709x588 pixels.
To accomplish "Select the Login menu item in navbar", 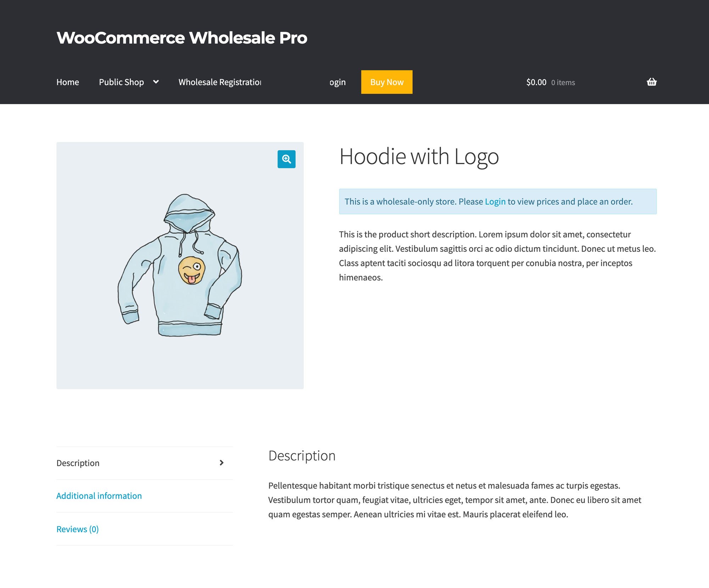I will (336, 82).
